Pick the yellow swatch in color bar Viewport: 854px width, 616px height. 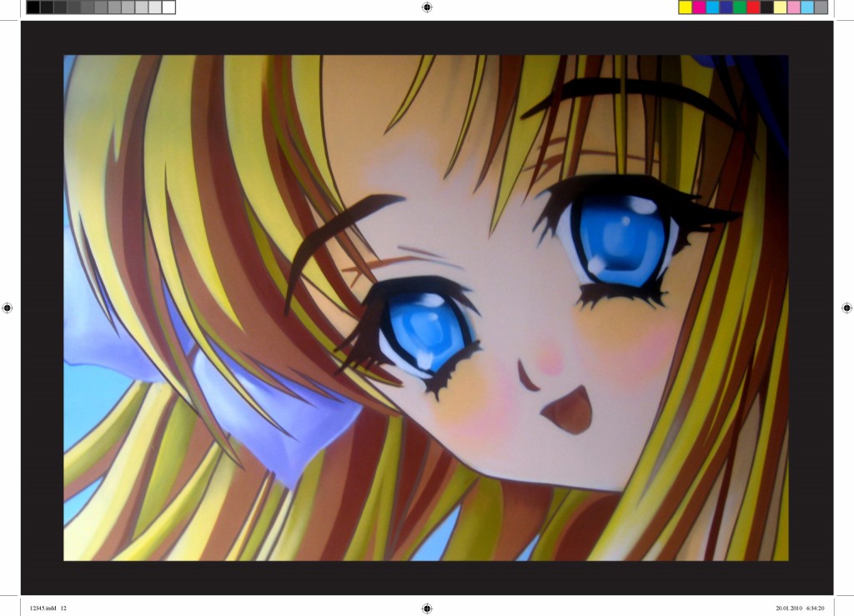tap(686, 7)
